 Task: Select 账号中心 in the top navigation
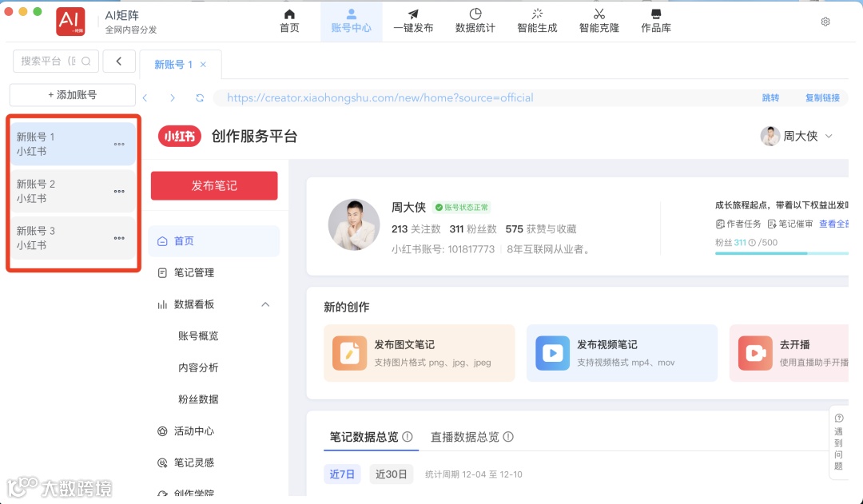click(351, 21)
